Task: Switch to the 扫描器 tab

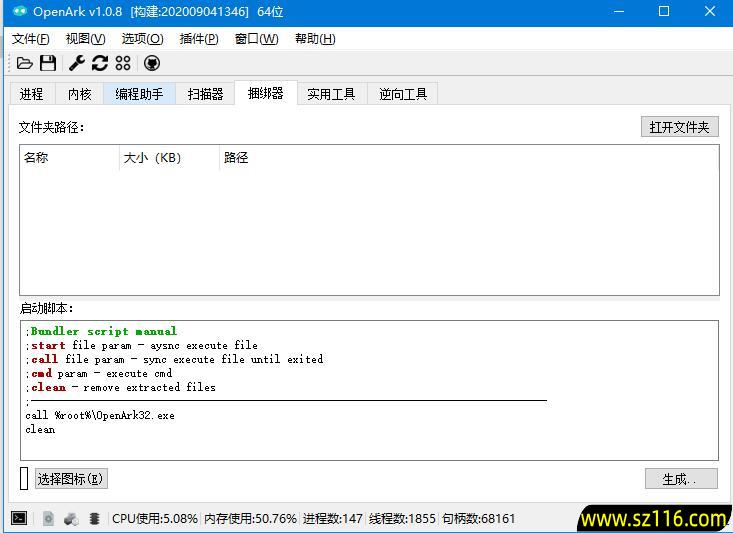Action: 205,94
